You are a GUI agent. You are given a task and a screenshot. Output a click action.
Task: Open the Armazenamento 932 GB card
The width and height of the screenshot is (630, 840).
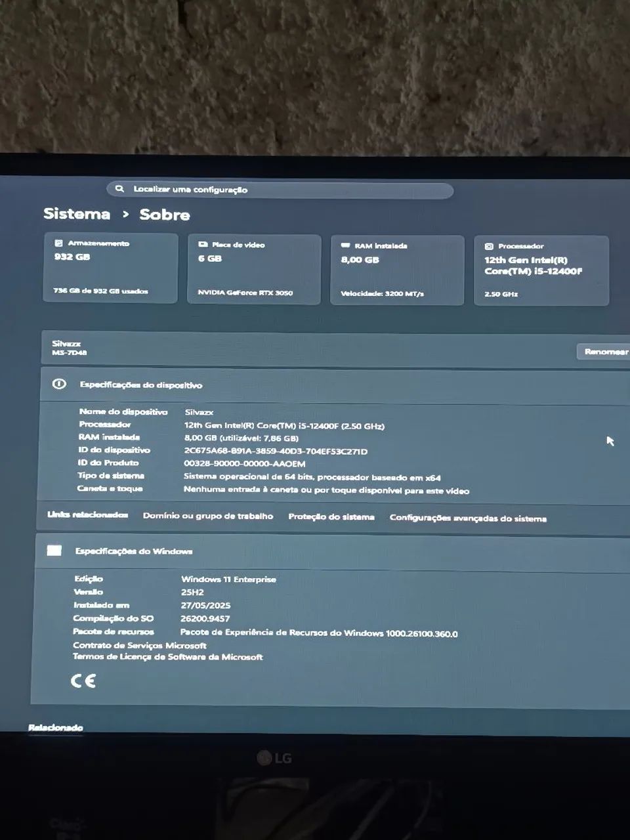[x=110, y=267]
